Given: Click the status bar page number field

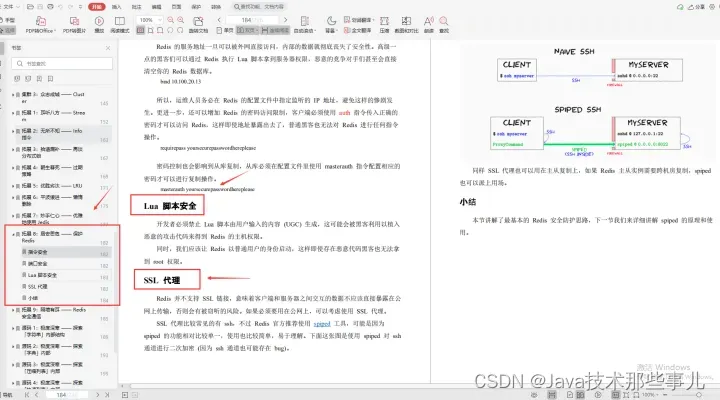Looking at the screenshot, I should [x=67, y=394].
